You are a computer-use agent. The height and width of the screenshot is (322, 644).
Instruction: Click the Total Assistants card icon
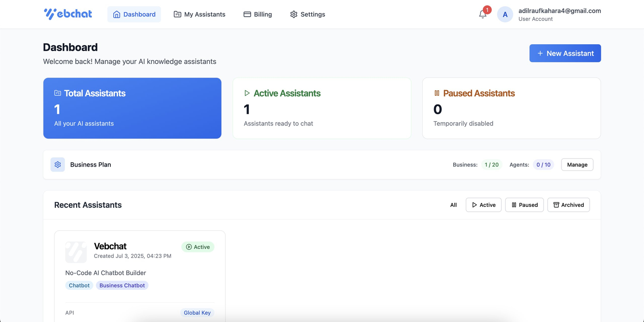point(58,93)
